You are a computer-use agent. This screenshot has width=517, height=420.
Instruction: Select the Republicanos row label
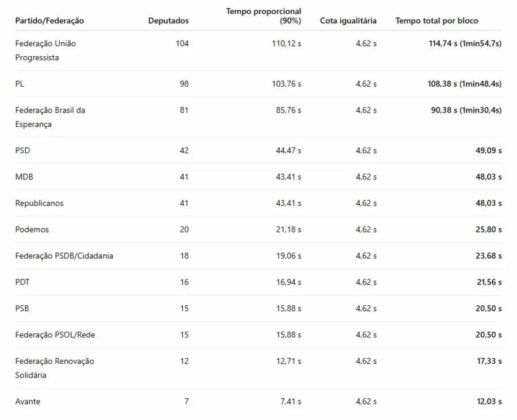pyautogui.click(x=39, y=203)
